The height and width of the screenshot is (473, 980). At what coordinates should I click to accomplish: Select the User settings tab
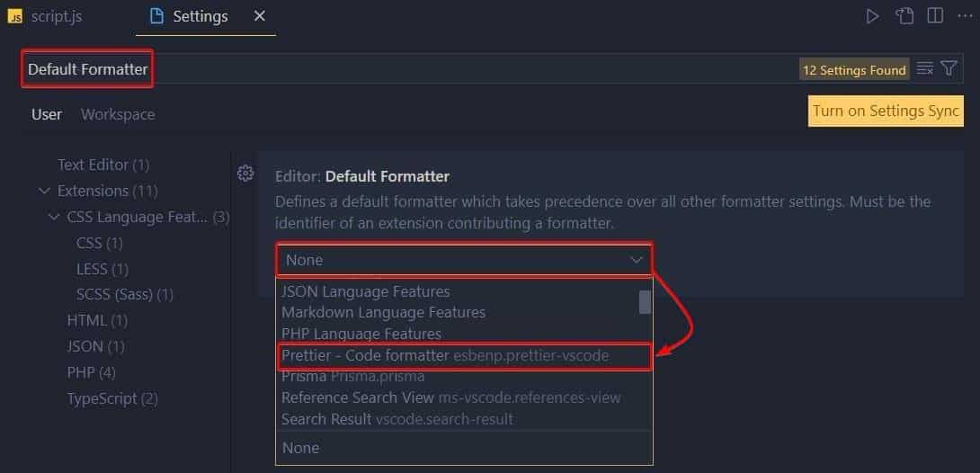(x=47, y=114)
